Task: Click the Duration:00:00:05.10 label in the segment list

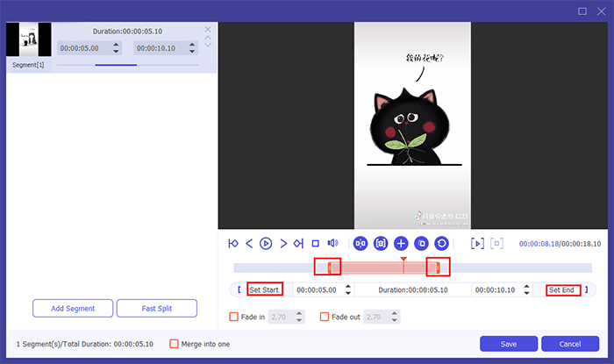Action: click(x=127, y=32)
